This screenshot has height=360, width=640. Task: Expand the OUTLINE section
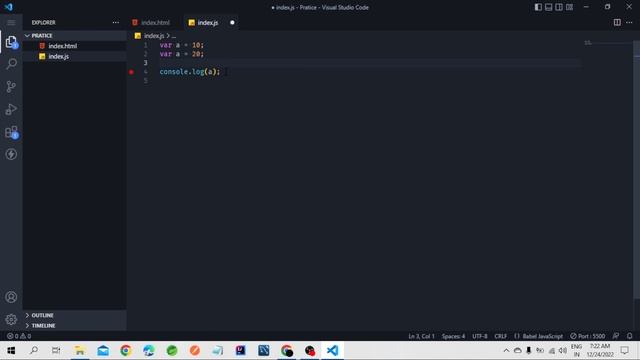coord(74,315)
